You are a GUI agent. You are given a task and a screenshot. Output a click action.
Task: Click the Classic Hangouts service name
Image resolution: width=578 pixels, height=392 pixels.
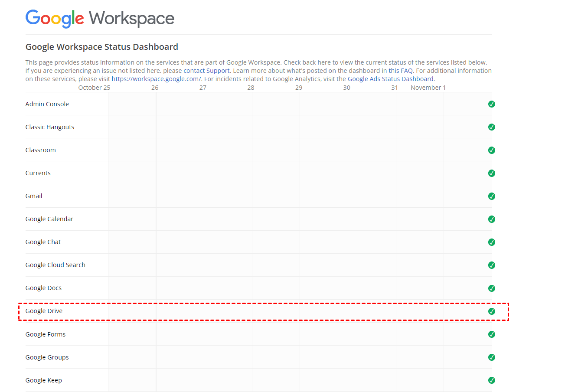tap(50, 127)
